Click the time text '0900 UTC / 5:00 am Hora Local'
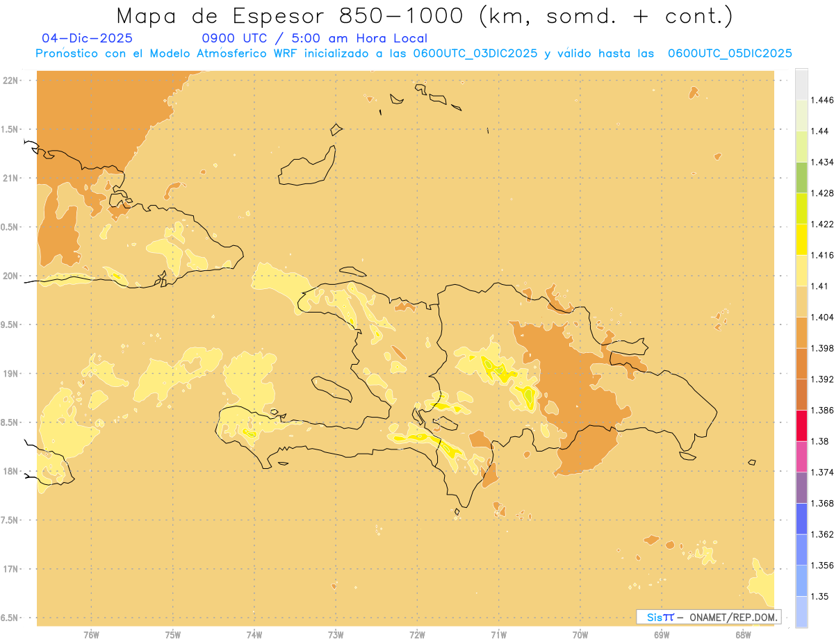834x644 pixels. coord(314,38)
